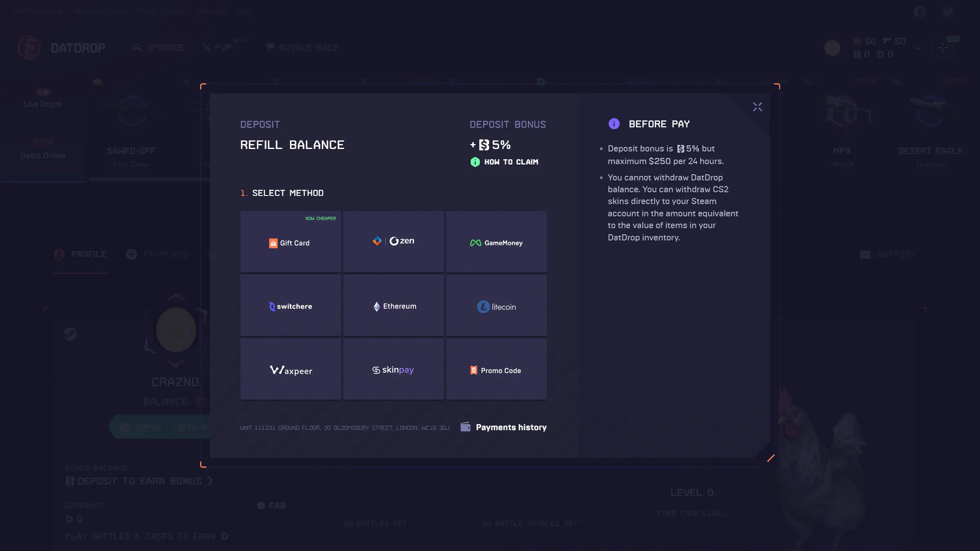Click the Twitter icon in the top bar
Viewport: 980px width, 551px height.
coord(947,12)
